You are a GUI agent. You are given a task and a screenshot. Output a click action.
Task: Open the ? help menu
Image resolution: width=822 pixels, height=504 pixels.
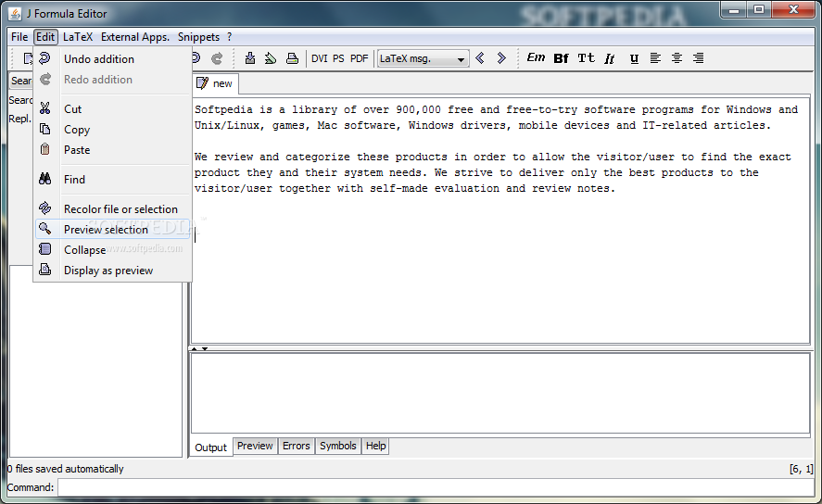[x=229, y=37]
